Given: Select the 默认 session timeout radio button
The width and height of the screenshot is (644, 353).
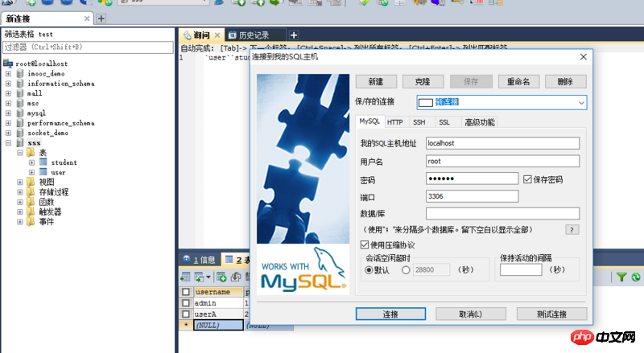Looking at the screenshot, I should point(369,270).
